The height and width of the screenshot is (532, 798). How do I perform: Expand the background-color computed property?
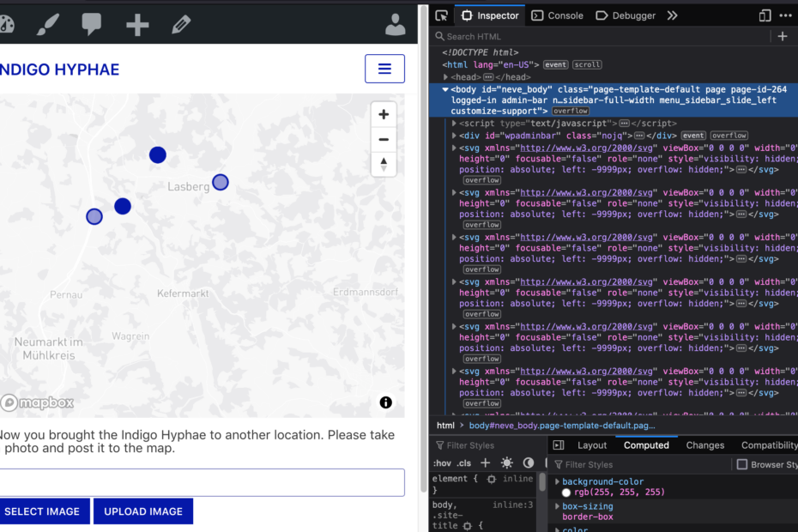557,481
